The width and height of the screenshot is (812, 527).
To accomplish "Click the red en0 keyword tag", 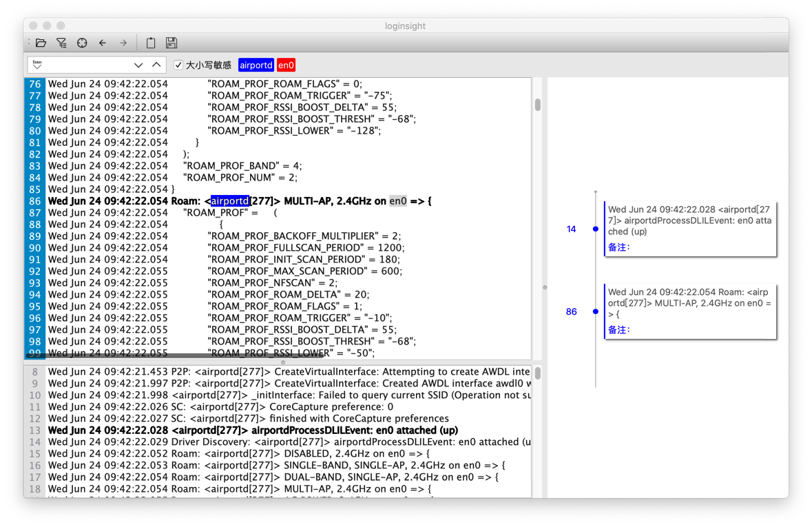I will tap(286, 65).
